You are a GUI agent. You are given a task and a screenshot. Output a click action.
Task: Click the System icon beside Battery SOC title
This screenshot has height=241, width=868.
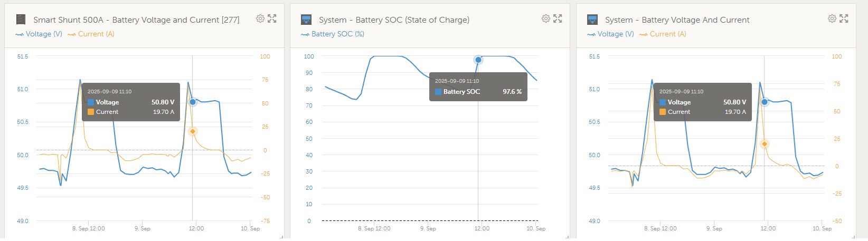point(306,20)
